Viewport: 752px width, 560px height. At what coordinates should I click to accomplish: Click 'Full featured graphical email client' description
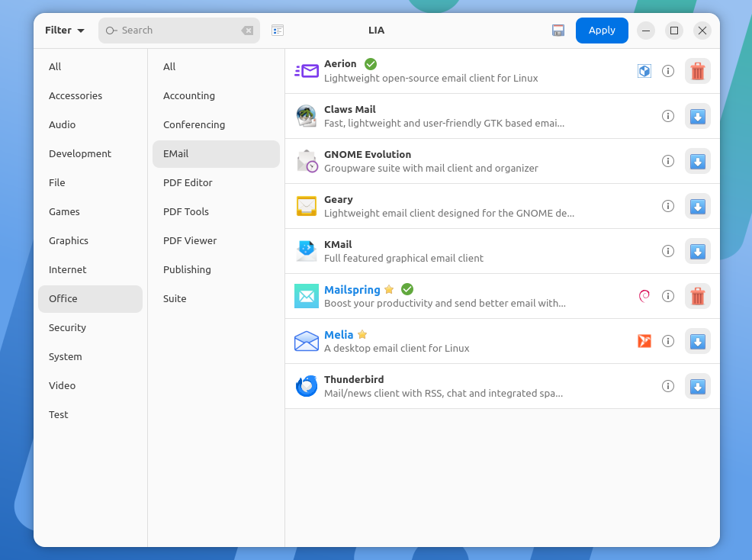click(403, 258)
